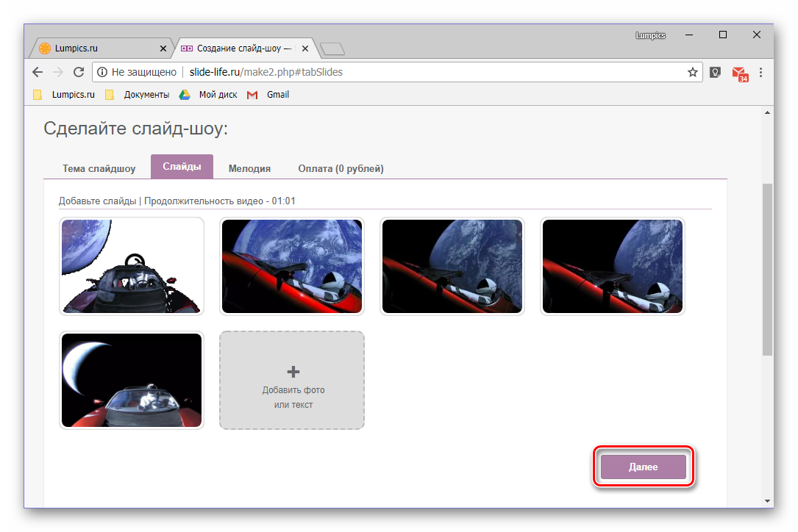Maximize the Chrome window

[723, 35]
